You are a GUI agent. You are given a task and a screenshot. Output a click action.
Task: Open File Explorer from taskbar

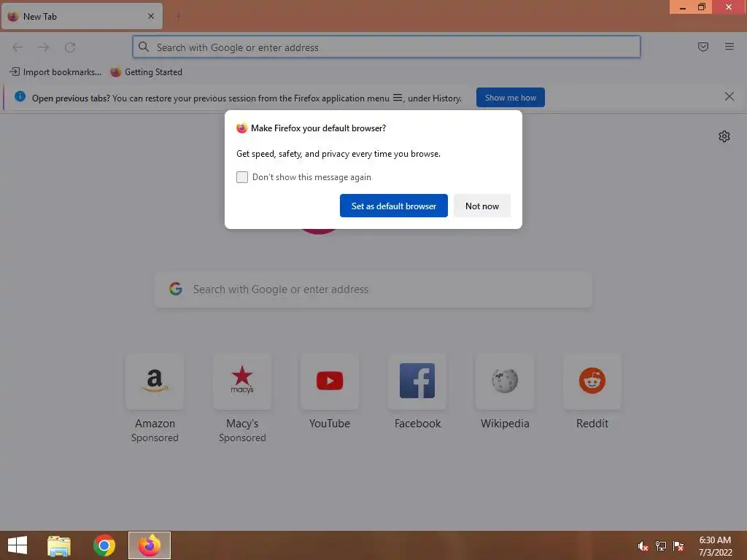click(59, 545)
